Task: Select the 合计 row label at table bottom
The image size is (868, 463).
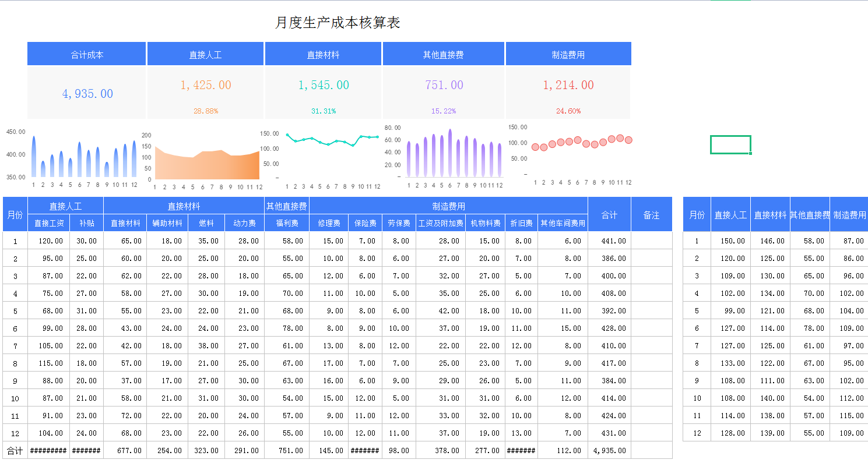Action: [x=15, y=450]
